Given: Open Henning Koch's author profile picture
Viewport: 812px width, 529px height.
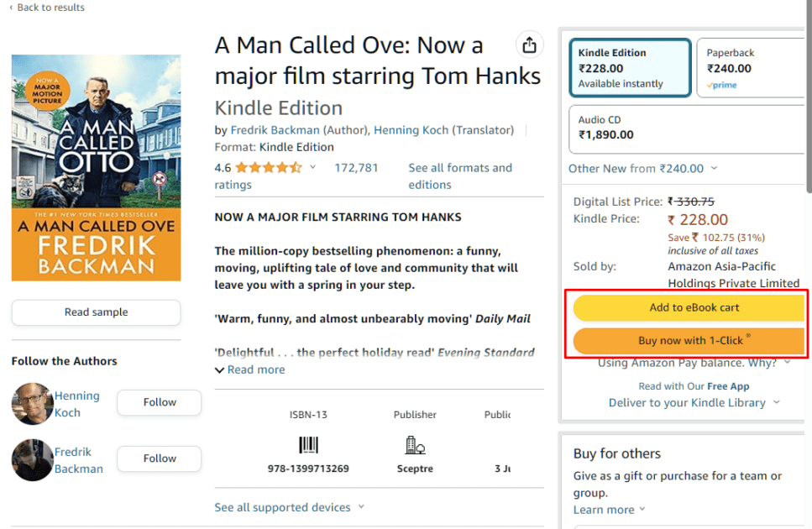Looking at the screenshot, I should point(32,404).
